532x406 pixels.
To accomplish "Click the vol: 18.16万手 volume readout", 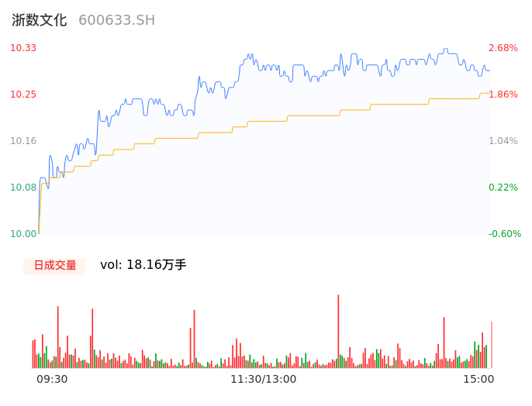I will click(143, 265).
